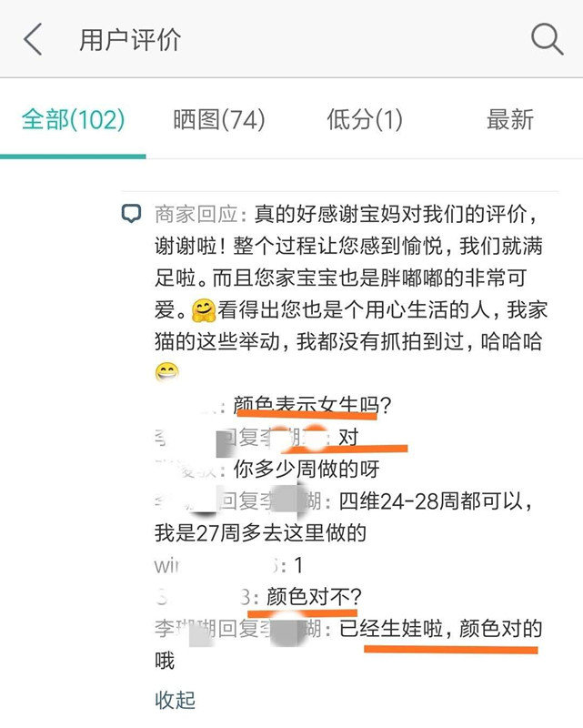
Task: Tap the 用户评价 page title
Action: point(130,39)
